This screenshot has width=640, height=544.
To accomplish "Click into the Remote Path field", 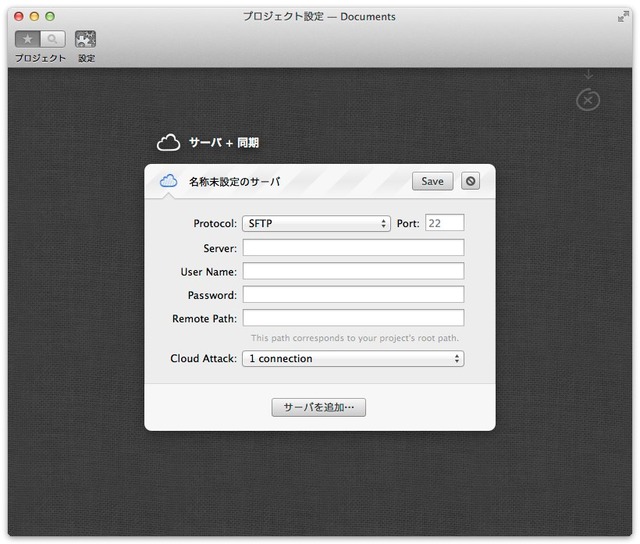I will click(353, 318).
